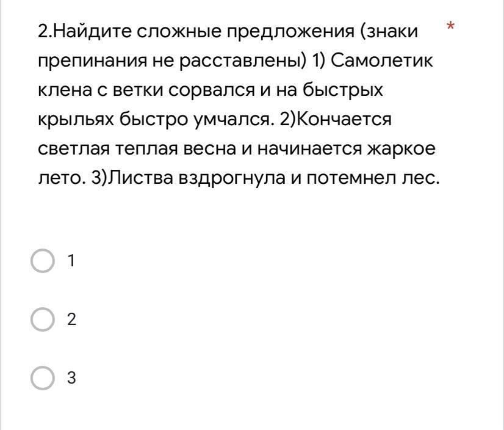Click the words "начинается жаркое"
Image resolution: width=504 pixels, height=430 pixels.
click(347, 149)
